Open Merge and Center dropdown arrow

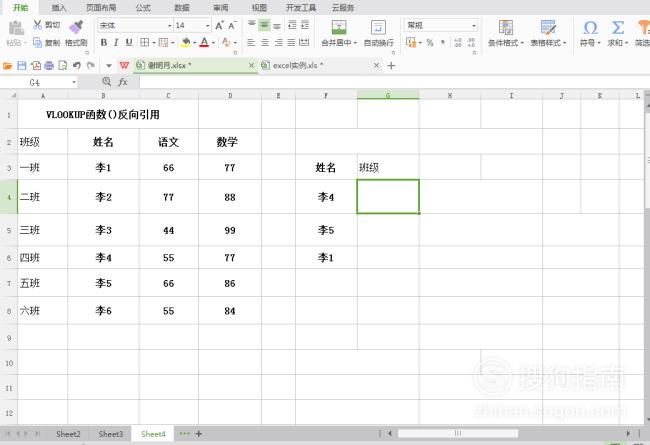(x=355, y=43)
